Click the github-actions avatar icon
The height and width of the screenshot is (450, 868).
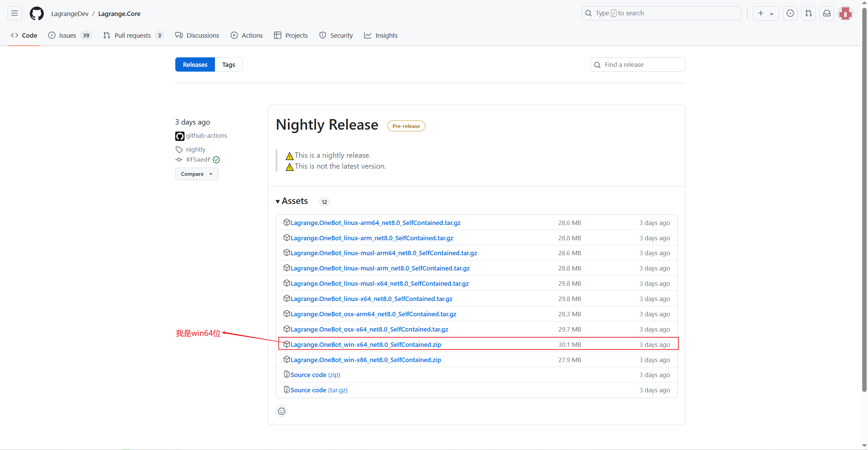(180, 136)
